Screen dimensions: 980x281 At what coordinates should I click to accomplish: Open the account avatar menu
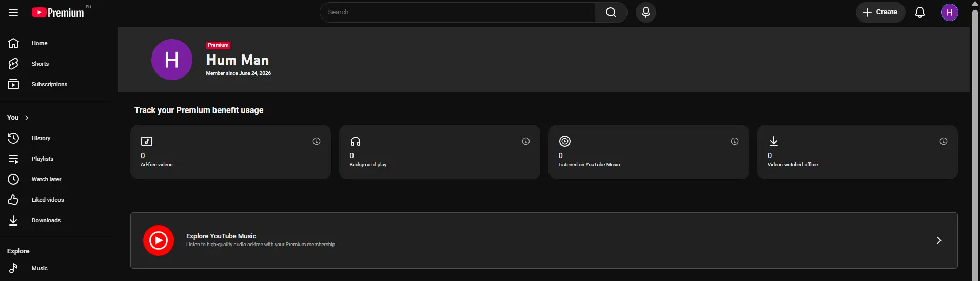[950, 12]
